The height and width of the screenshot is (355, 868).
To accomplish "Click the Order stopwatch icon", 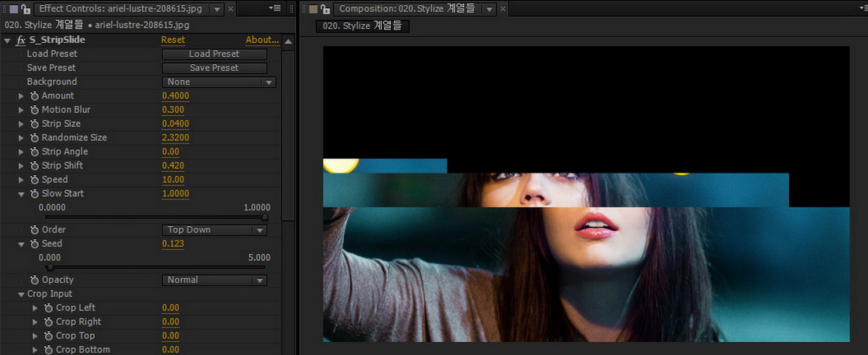I will pyautogui.click(x=35, y=230).
